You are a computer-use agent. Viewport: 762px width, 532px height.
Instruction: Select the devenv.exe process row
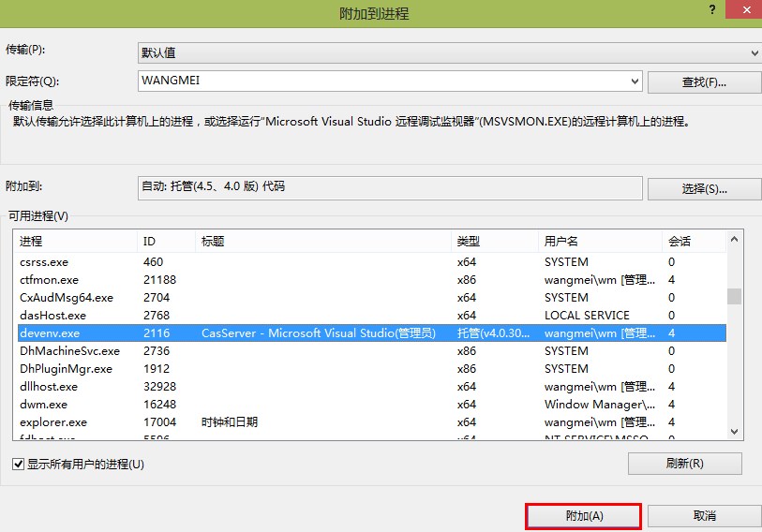click(x=370, y=333)
